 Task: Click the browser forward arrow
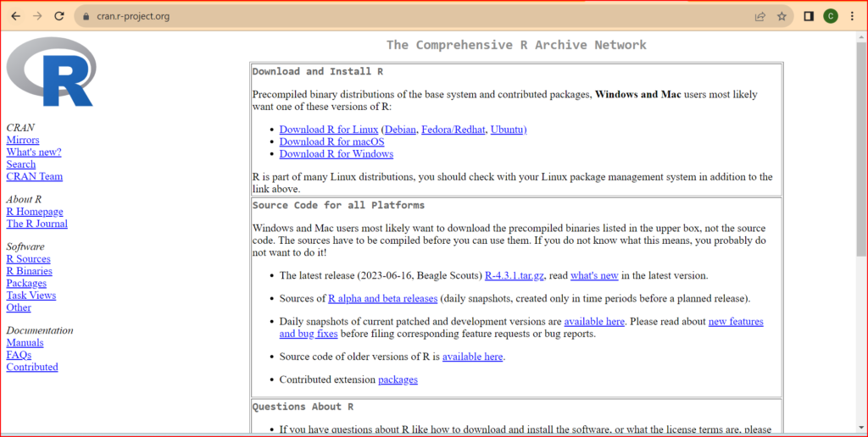coord(37,16)
